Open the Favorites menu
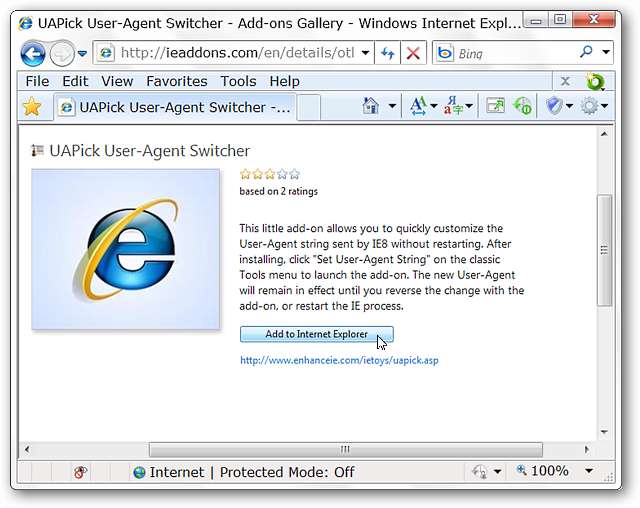This screenshot has width=640, height=508. click(x=177, y=81)
